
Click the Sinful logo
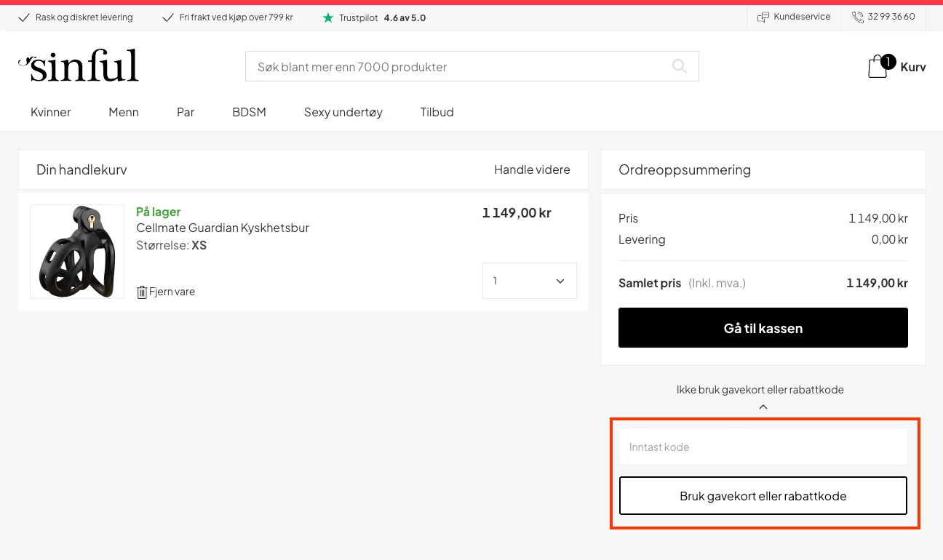pyautogui.click(x=79, y=65)
